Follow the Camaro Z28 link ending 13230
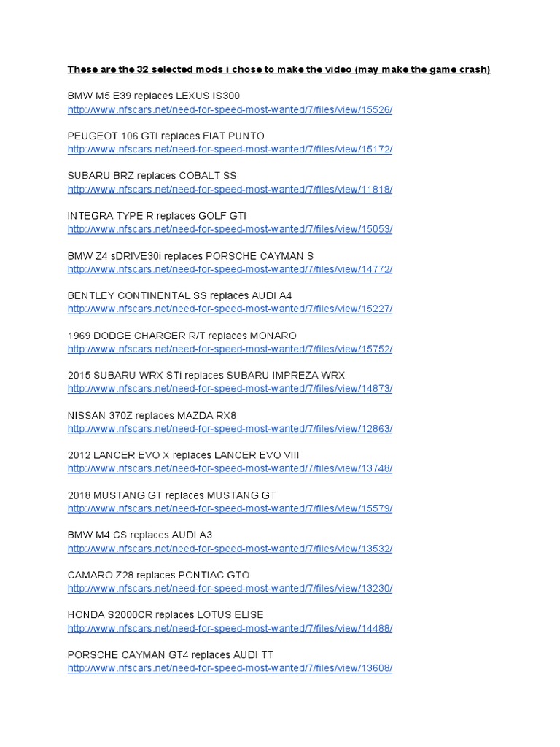Image resolution: width=560 pixels, height=747 pixels. click(230, 589)
